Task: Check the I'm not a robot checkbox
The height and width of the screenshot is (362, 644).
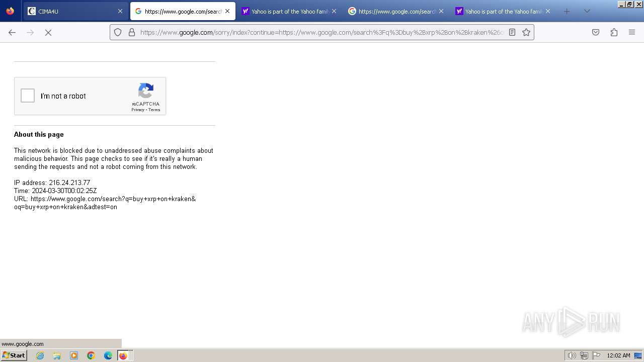Action: [x=28, y=96]
